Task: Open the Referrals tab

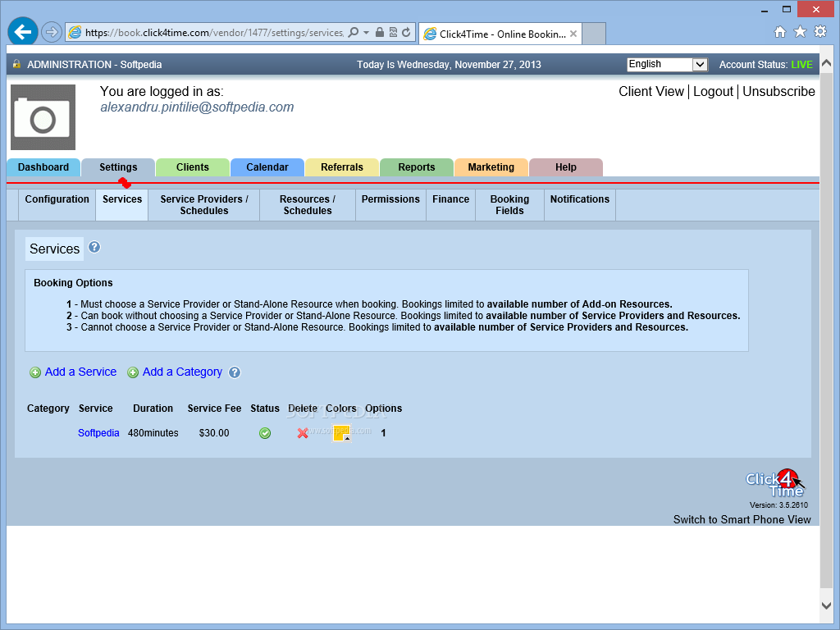Action: point(342,167)
